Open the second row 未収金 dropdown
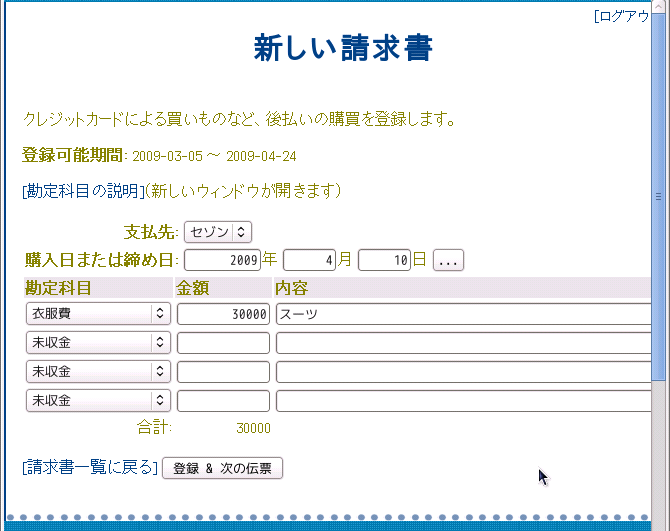Viewport: 670px width, 531px height. pyautogui.click(x=98, y=343)
